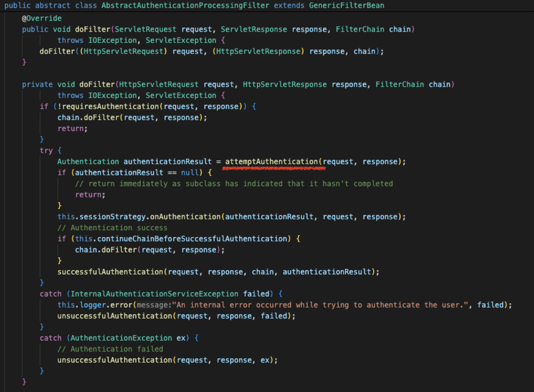
Task: Click the string 'An internal error occurred...'
Action: coord(320,305)
